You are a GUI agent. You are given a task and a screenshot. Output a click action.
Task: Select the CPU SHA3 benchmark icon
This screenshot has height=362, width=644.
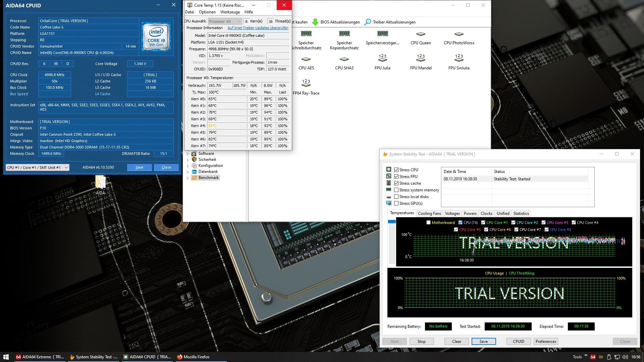pos(344,59)
